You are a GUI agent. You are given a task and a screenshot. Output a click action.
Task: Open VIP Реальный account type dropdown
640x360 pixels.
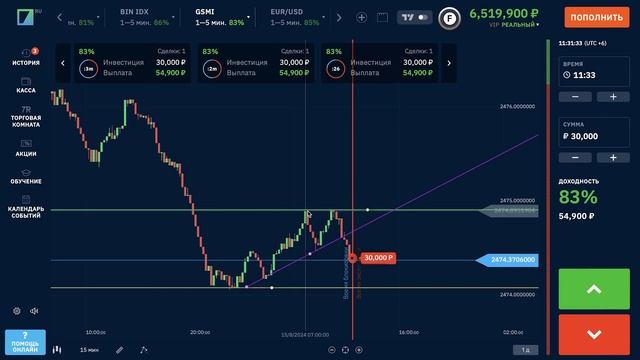(x=514, y=25)
